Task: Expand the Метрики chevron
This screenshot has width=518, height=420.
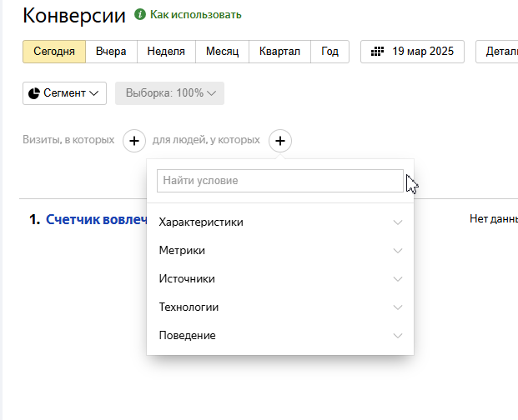Action: tap(398, 251)
